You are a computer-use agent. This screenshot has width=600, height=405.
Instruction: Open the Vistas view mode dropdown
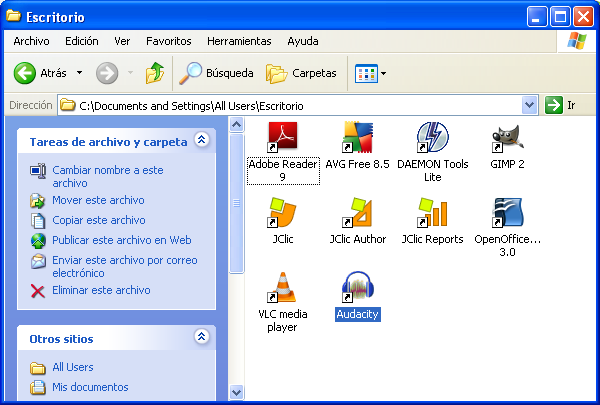pos(370,73)
